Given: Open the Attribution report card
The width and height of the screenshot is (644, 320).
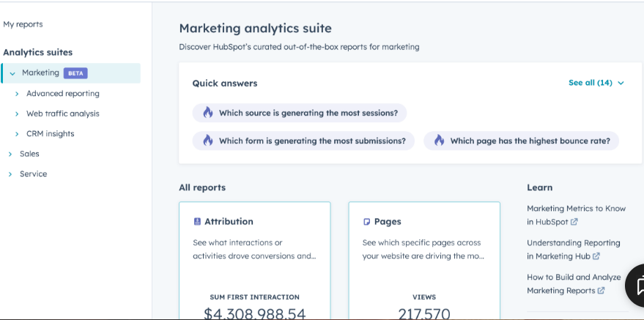Looking at the screenshot, I should pyautogui.click(x=255, y=260).
